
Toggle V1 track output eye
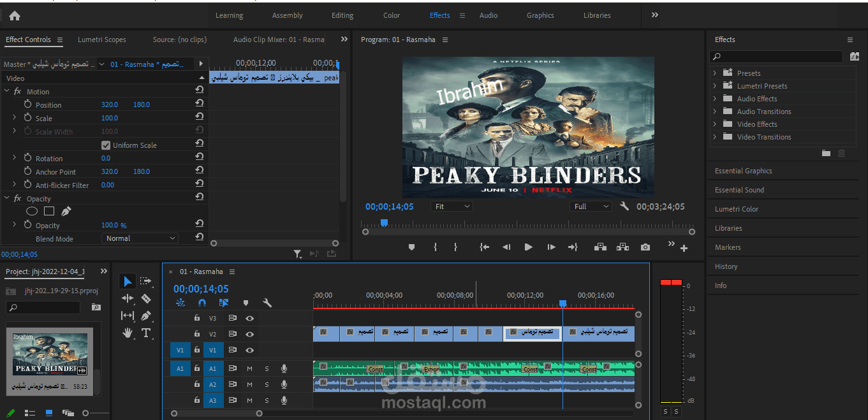tap(250, 350)
